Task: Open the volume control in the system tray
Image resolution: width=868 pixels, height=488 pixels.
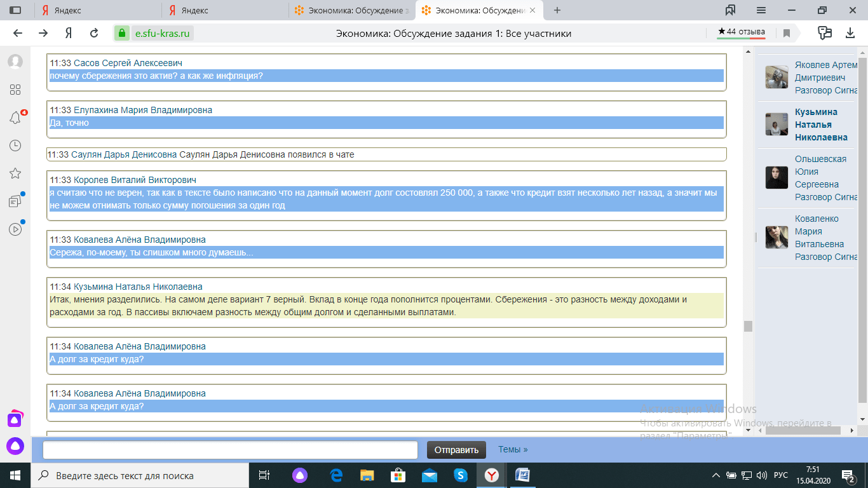Action: click(762, 475)
